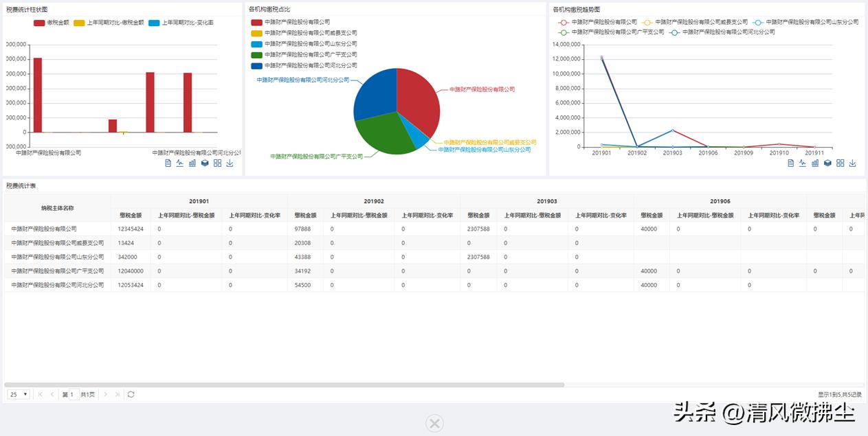The image size is (868, 436).
Task: Select the green pie slice 广平支公司
Action: 385,134
